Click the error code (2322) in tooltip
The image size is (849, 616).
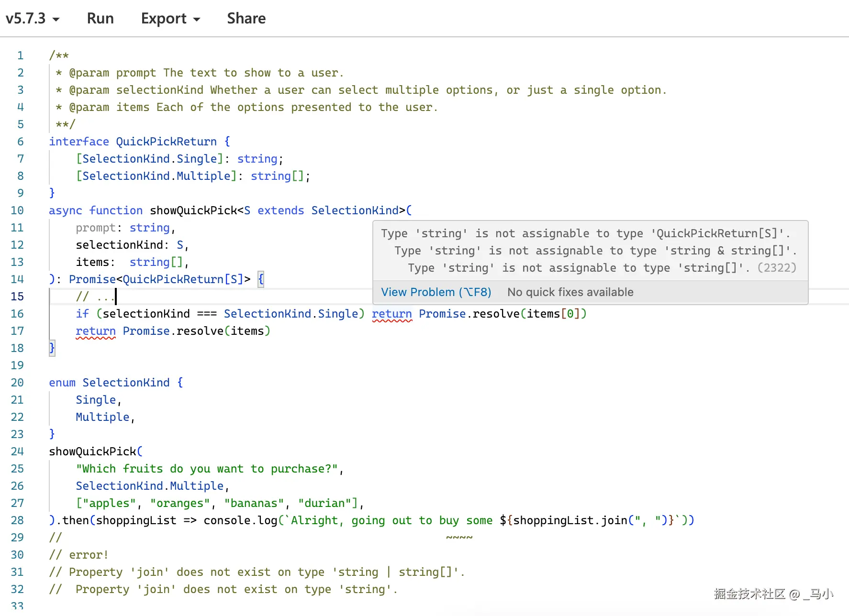point(777,268)
